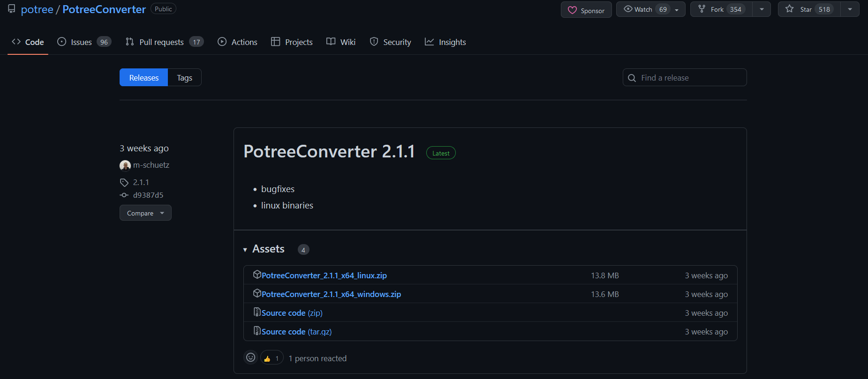Open commit d9387d5
Image resolution: width=868 pixels, height=379 pixels.
148,195
